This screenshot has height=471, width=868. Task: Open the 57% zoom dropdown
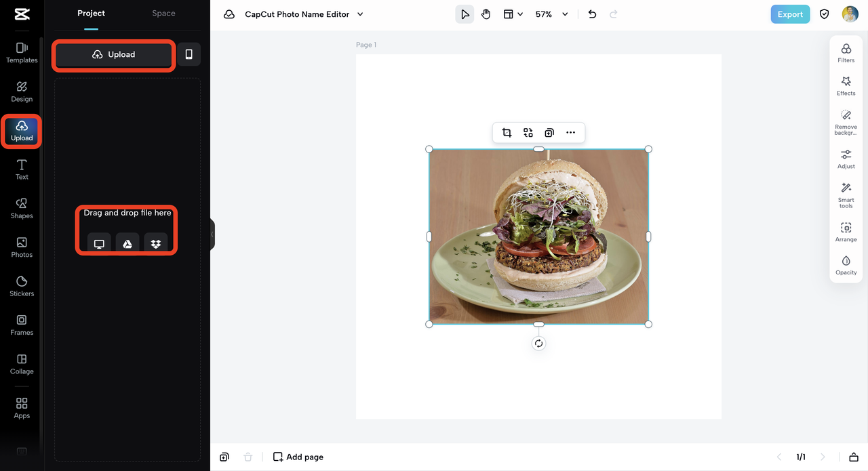click(551, 14)
